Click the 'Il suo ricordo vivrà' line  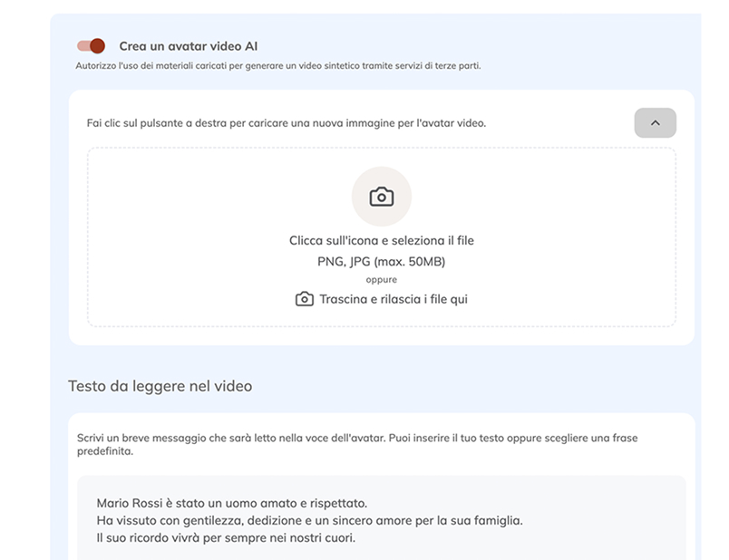226,538
